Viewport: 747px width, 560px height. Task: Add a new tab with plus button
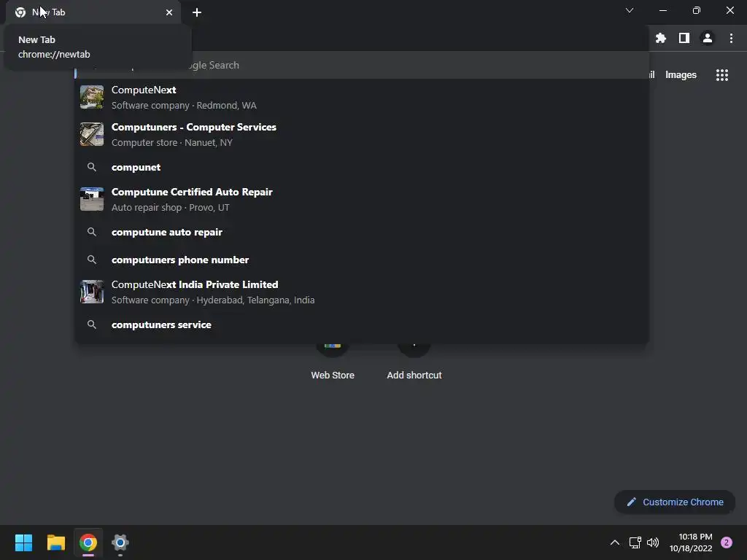click(x=197, y=12)
